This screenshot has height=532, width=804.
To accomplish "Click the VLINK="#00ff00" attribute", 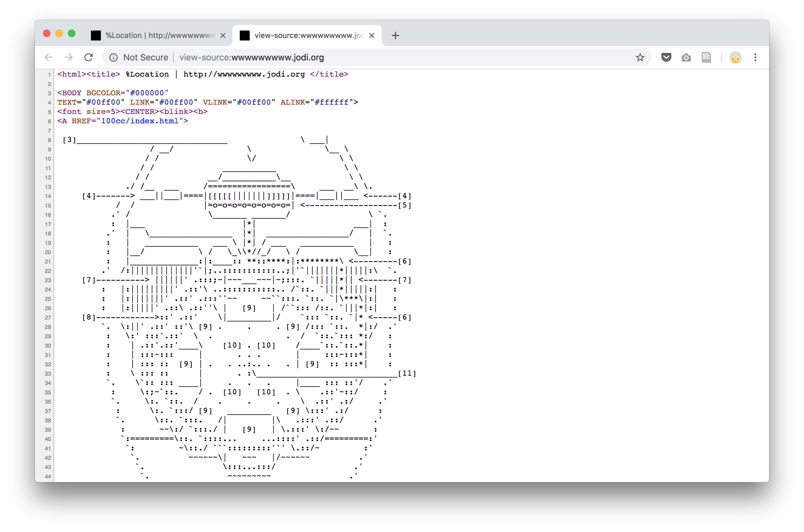I will 239,102.
